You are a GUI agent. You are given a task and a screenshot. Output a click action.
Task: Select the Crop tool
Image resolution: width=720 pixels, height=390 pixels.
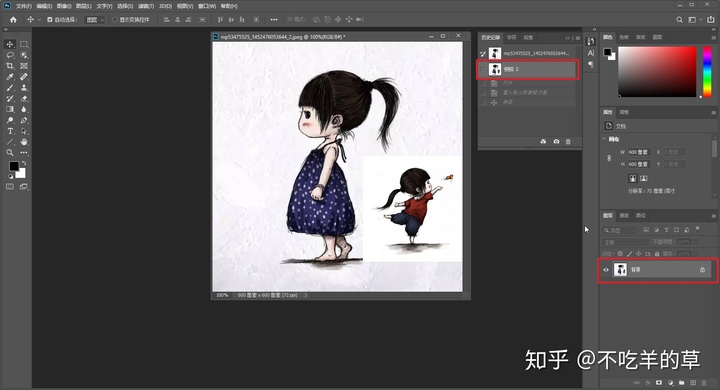pos(10,66)
